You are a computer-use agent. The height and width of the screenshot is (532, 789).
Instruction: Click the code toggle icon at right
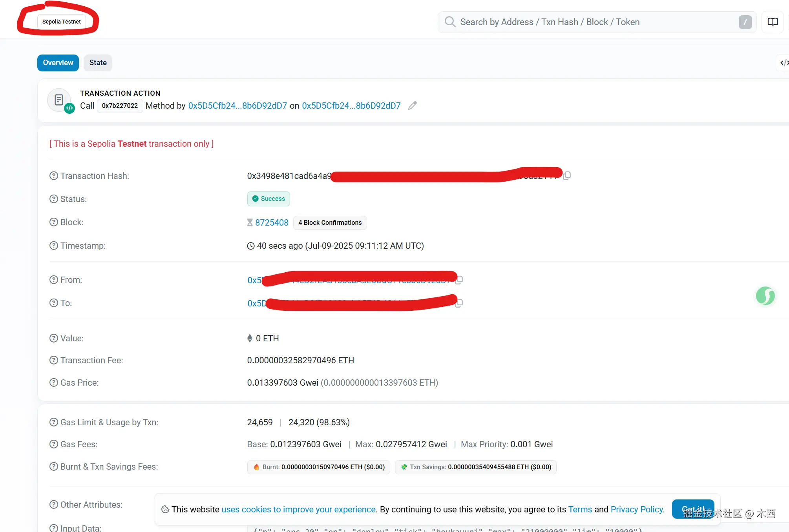(x=784, y=63)
